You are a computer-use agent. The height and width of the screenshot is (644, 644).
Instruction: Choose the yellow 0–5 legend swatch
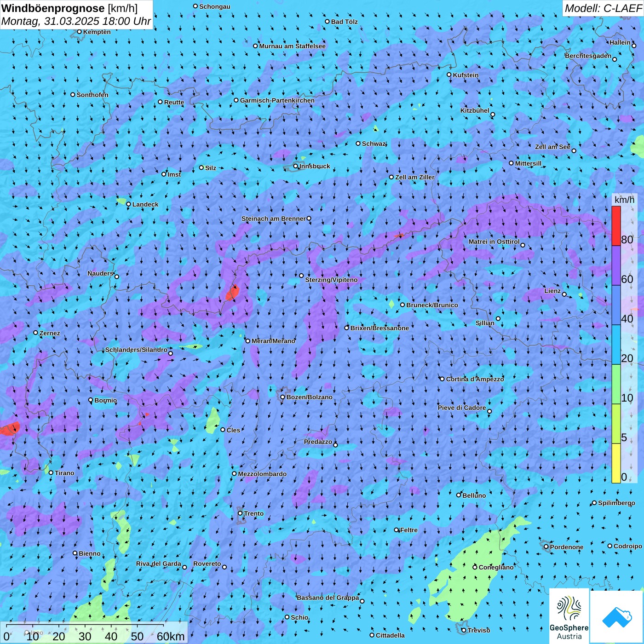[616, 463]
